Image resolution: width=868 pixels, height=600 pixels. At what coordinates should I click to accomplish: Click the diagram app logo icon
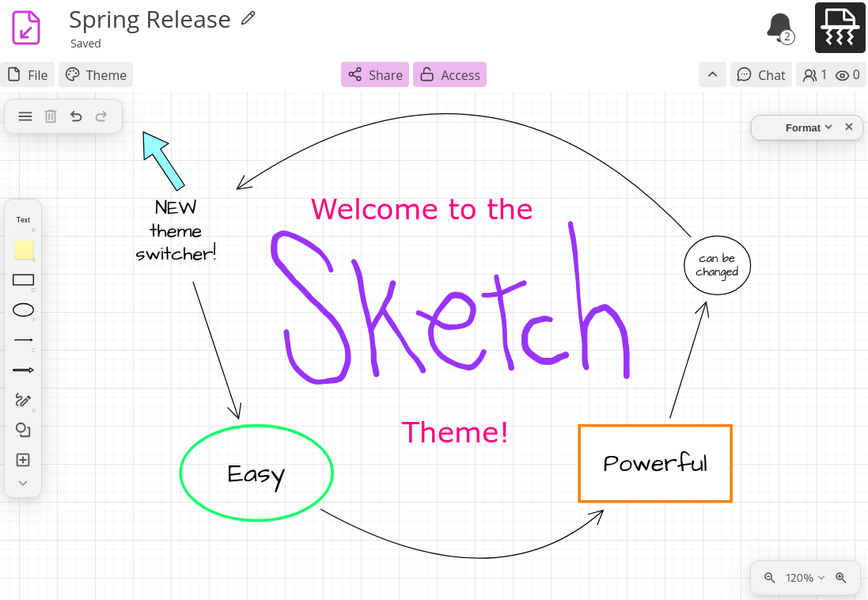coord(26,27)
